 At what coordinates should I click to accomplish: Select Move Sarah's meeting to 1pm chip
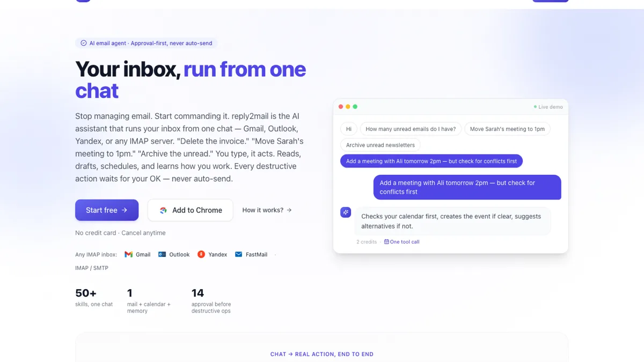click(507, 129)
